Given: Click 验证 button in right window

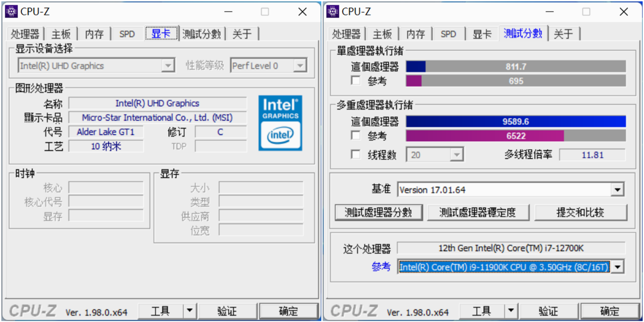Looking at the screenshot, I should (x=549, y=311).
